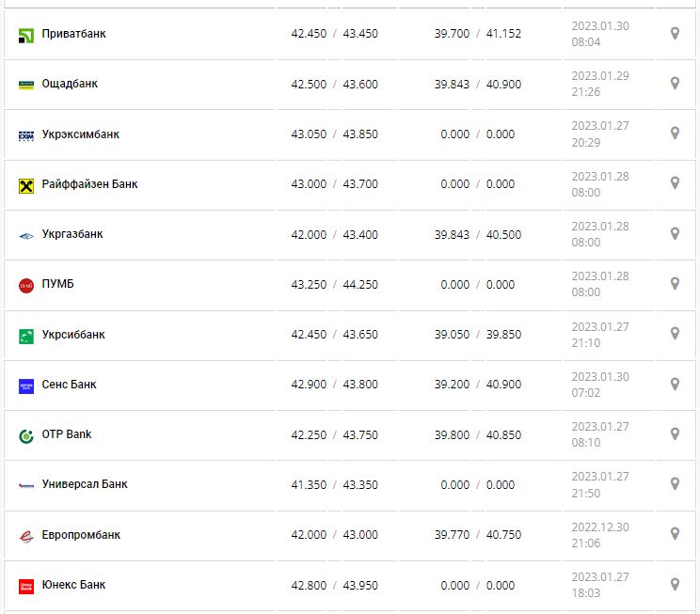Click the Сенс Банк update time 2023.01.30
Image resolution: width=700 pixels, height=614 pixels.
click(600, 385)
